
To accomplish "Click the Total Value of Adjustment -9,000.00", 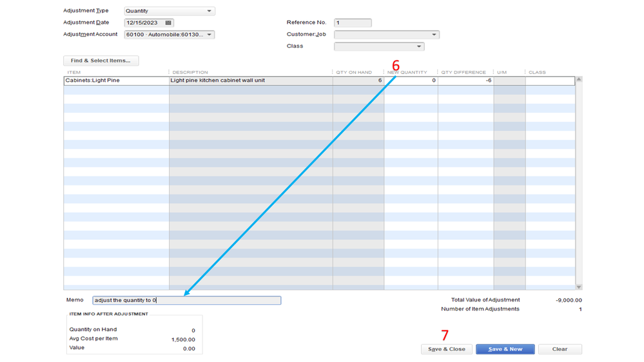I will [569, 300].
